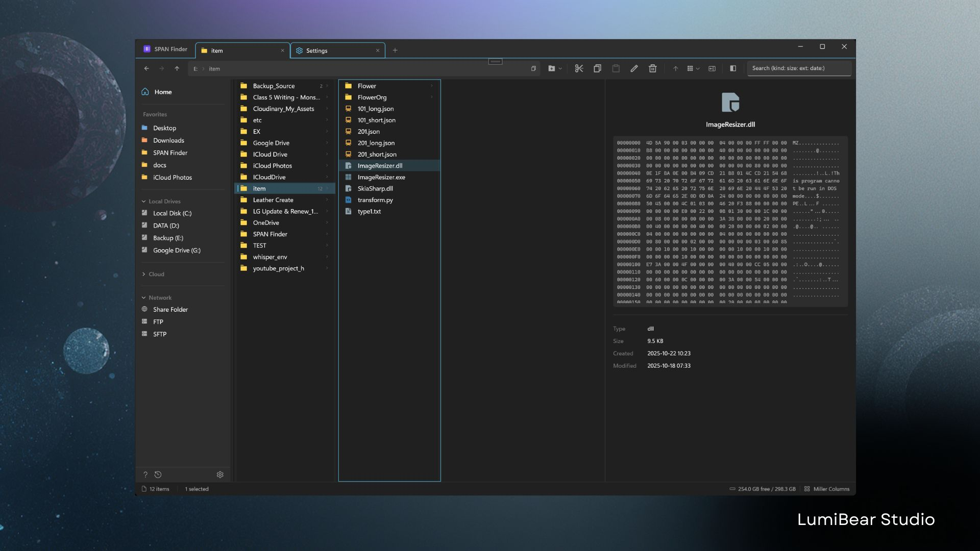Click the Rename pencil icon

click(634, 68)
